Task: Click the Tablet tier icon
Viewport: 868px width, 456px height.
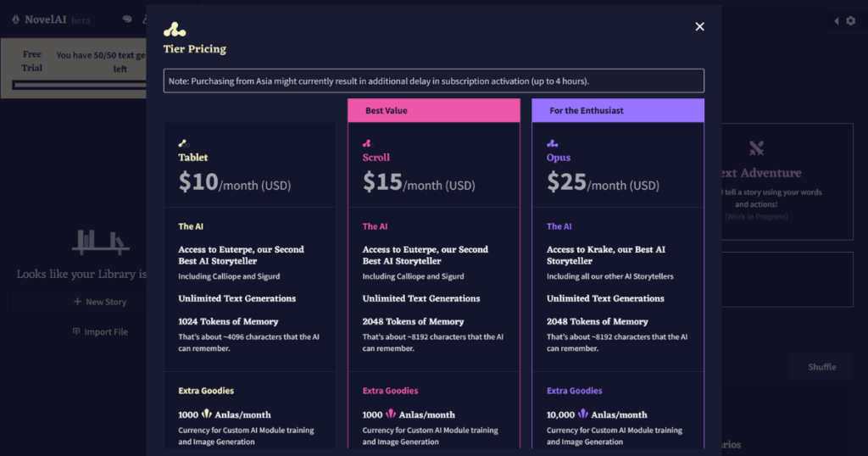Action: point(184,143)
